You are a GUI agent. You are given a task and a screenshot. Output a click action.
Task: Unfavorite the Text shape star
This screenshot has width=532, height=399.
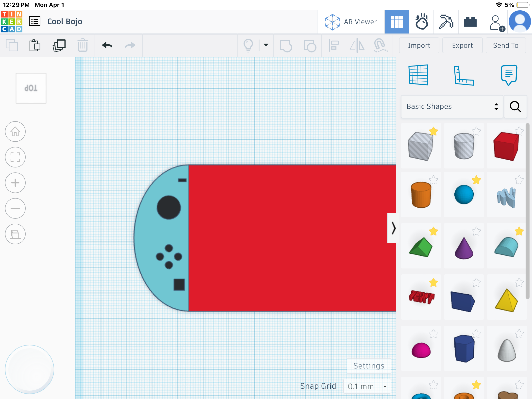pyautogui.click(x=433, y=283)
